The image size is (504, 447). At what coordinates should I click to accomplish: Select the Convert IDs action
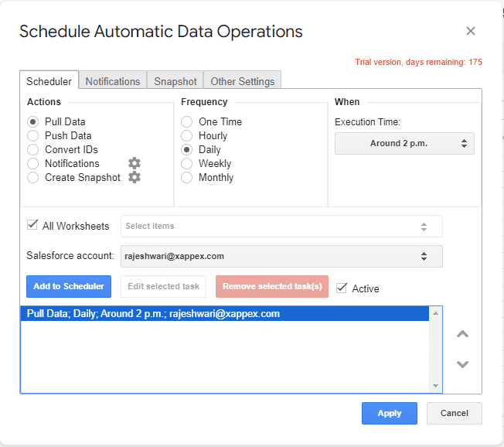(33, 149)
